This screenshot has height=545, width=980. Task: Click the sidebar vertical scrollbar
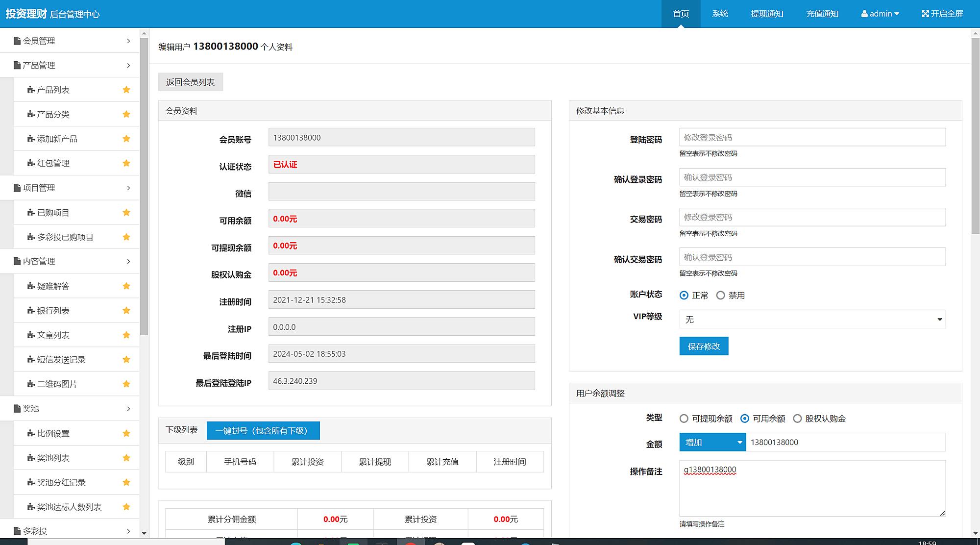144,186
